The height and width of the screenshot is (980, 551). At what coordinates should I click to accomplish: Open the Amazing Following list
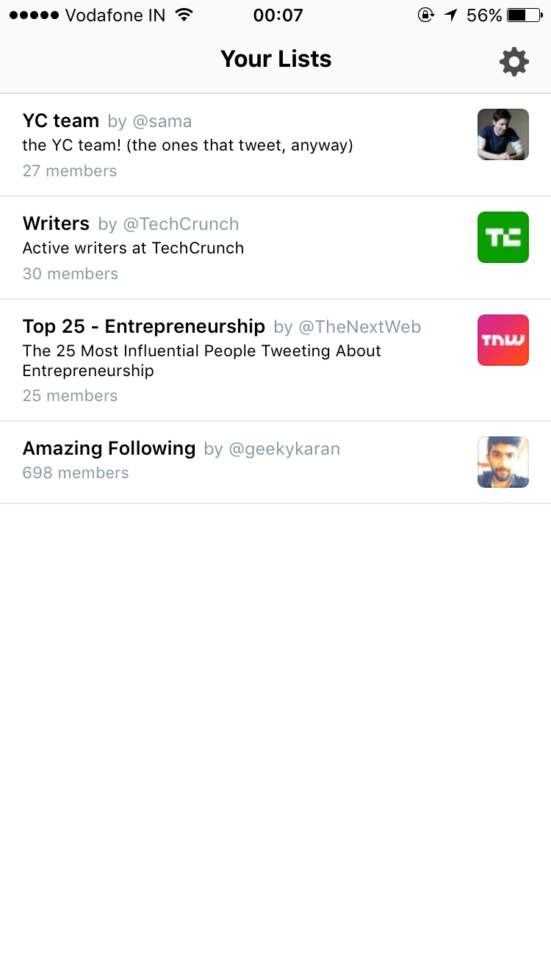point(275,462)
